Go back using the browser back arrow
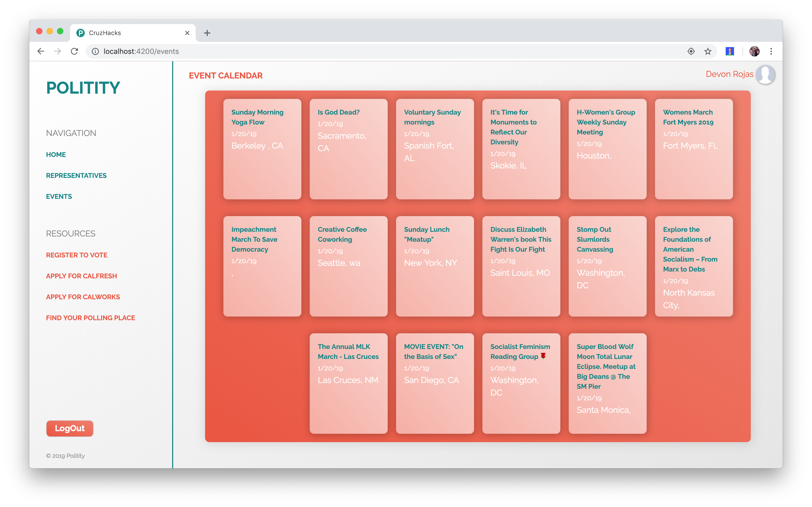The height and width of the screenshot is (507, 812). pyautogui.click(x=41, y=51)
